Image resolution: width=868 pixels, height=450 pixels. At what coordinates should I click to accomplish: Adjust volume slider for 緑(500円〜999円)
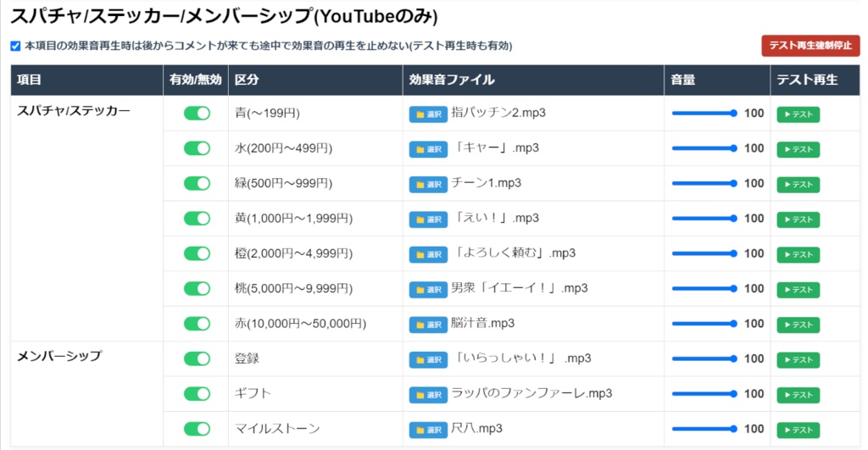click(704, 183)
